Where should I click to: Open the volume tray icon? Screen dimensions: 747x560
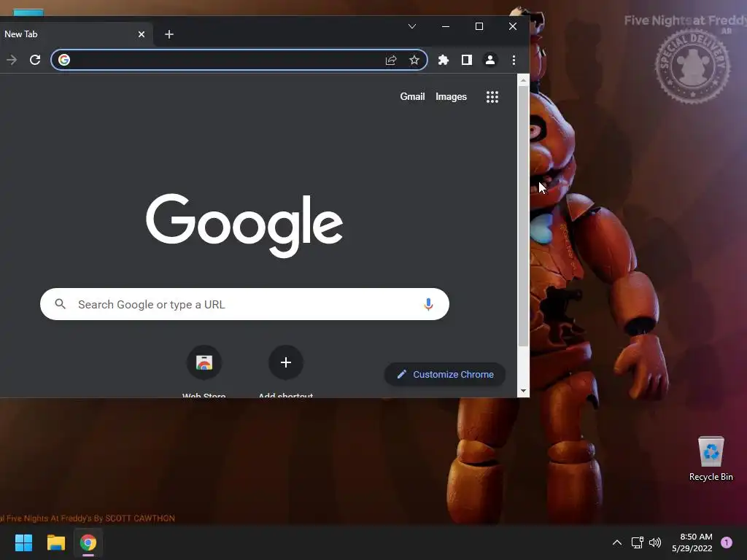655,542
